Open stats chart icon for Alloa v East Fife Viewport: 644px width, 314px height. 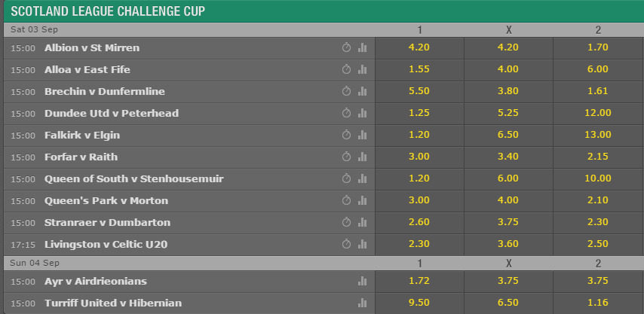pos(362,69)
